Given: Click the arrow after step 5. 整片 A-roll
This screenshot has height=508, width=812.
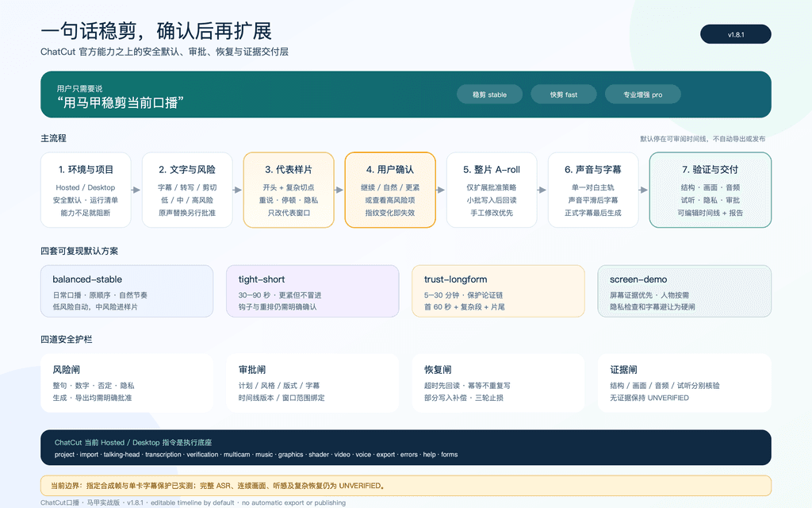Looking at the screenshot, I should pyautogui.click(x=542, y=190).
